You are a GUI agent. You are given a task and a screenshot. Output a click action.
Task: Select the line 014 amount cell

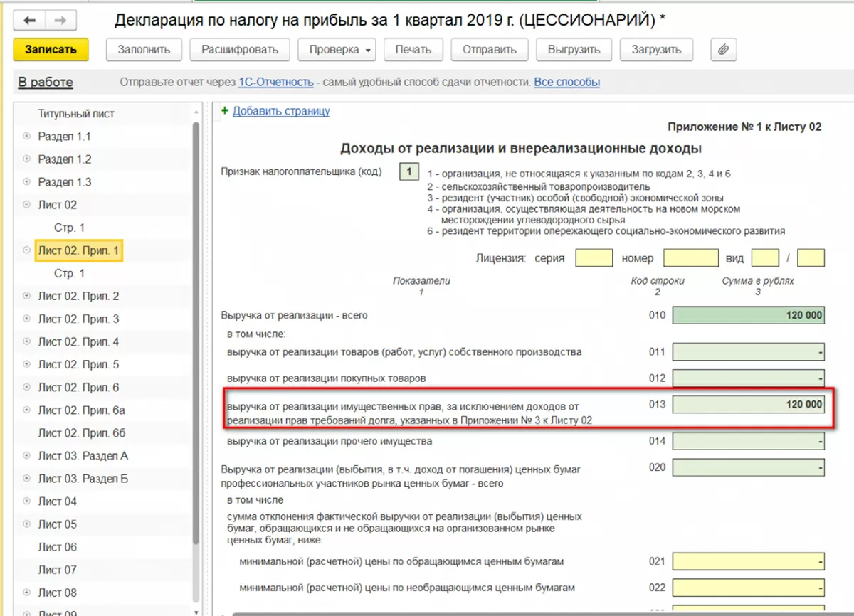coord(749,442)
